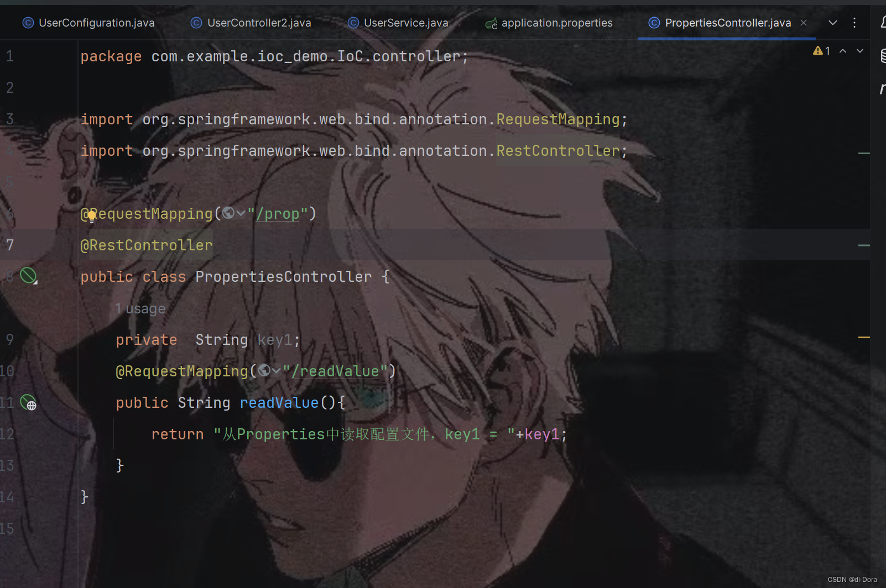The width and height of the screenshot is (886, 588).
Task: Open the application.properties tab
Action: tap(549, 23)
